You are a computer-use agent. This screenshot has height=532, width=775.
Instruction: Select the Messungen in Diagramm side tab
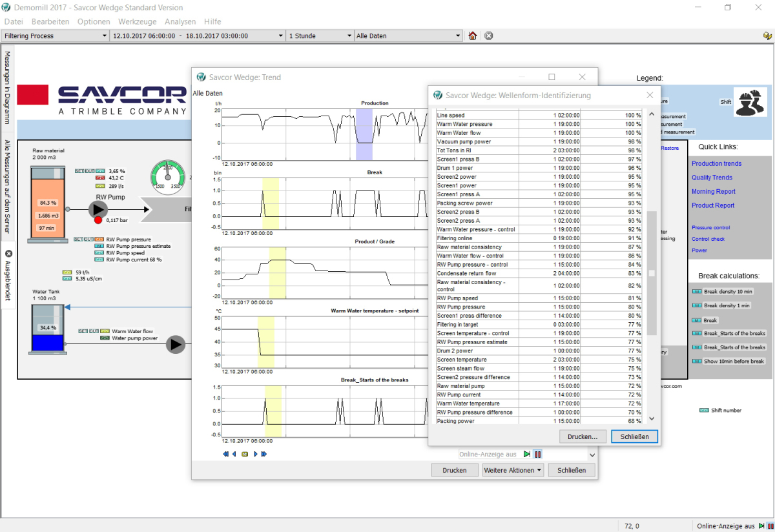[x=8, y=88]
